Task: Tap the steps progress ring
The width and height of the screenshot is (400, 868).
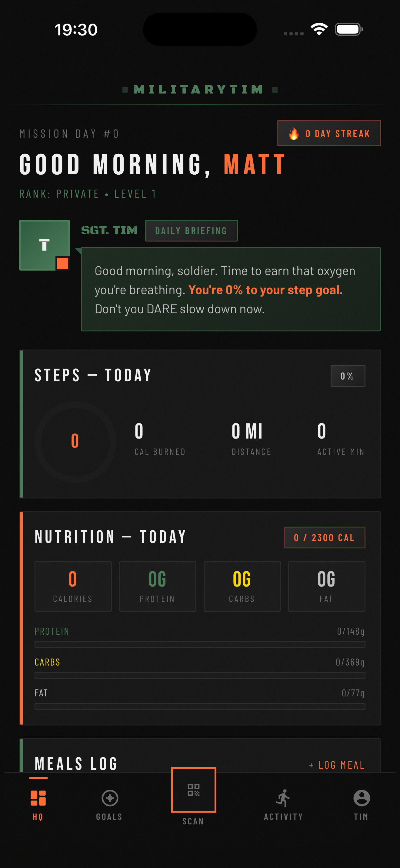Action: [x=75, y=442]
